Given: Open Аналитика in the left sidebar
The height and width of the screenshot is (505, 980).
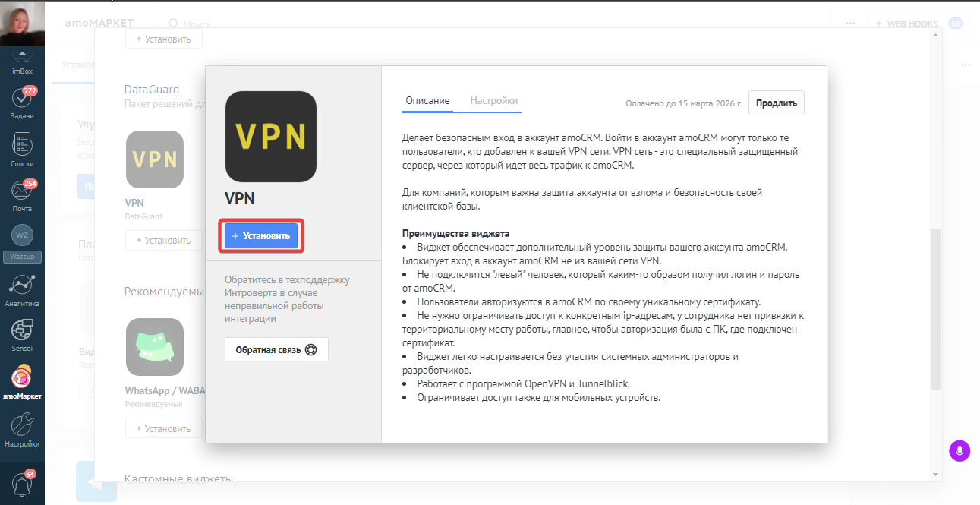Looking at the screenshot, I should [x=22, y=291].
